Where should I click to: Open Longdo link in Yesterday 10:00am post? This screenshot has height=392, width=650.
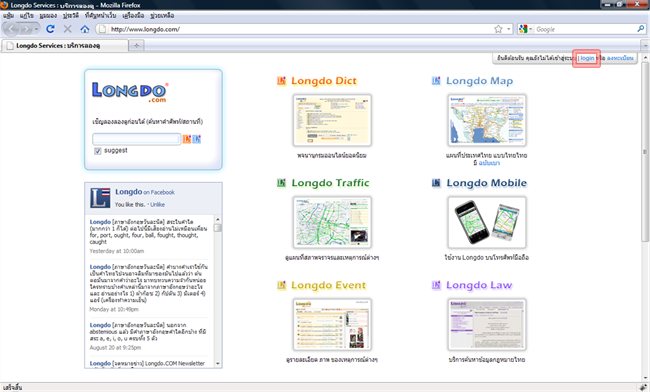tap(100, 222)
